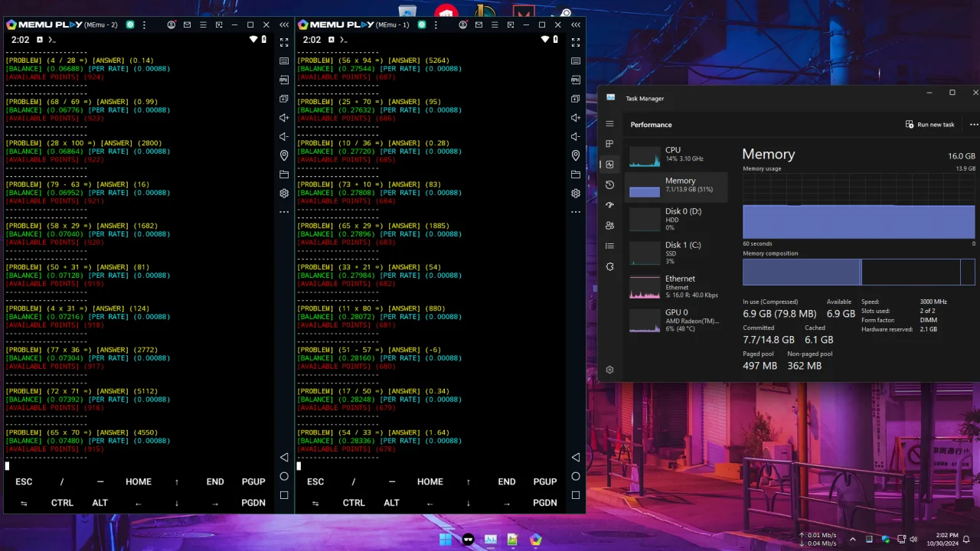Open Task Manager three-dots more options

974,124
